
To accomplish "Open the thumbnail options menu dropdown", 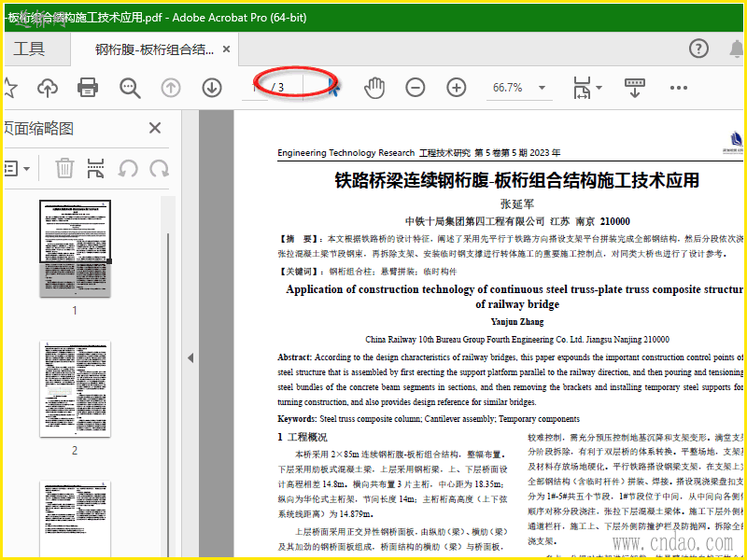I will point(17,169).
